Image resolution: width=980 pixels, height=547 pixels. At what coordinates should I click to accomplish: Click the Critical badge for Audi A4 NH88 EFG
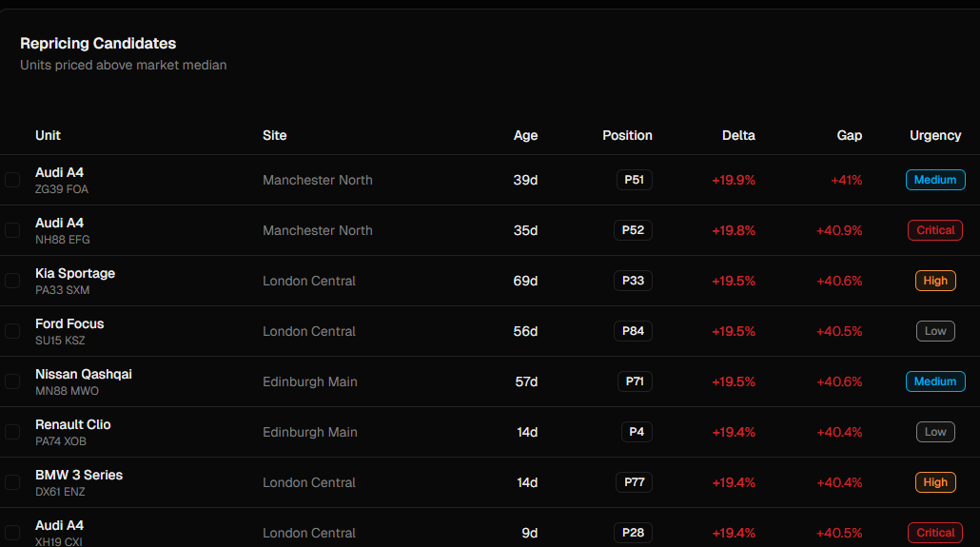tap(935, 230)
